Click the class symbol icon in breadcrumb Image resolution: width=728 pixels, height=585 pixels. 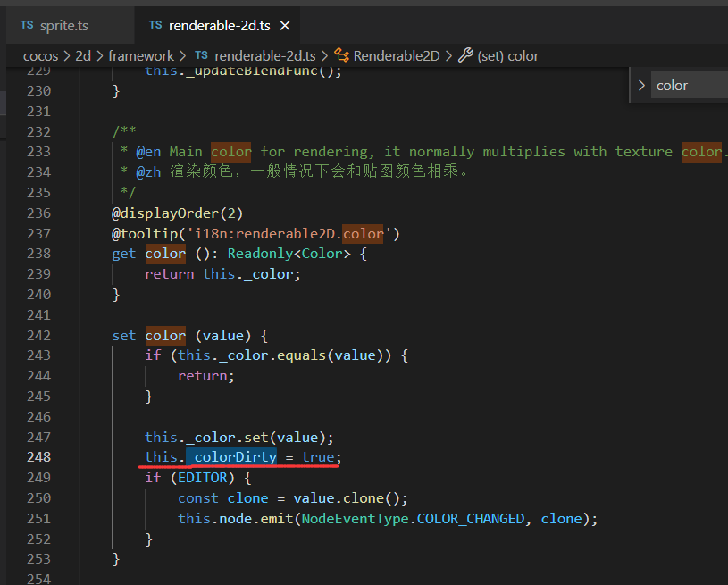(x=342, y=55)
